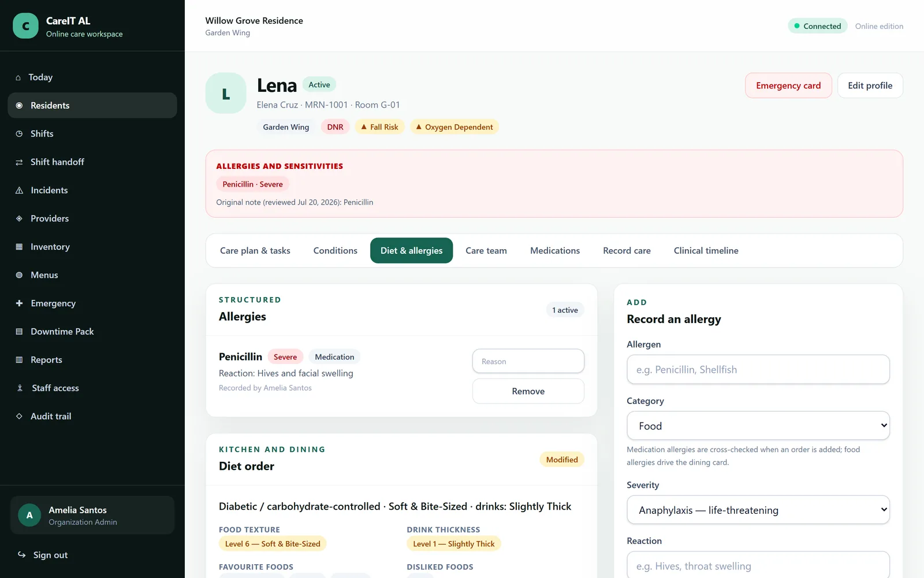Open the Downtime Pack page
This screenshot has width=924, height=578.
point(92,331)
